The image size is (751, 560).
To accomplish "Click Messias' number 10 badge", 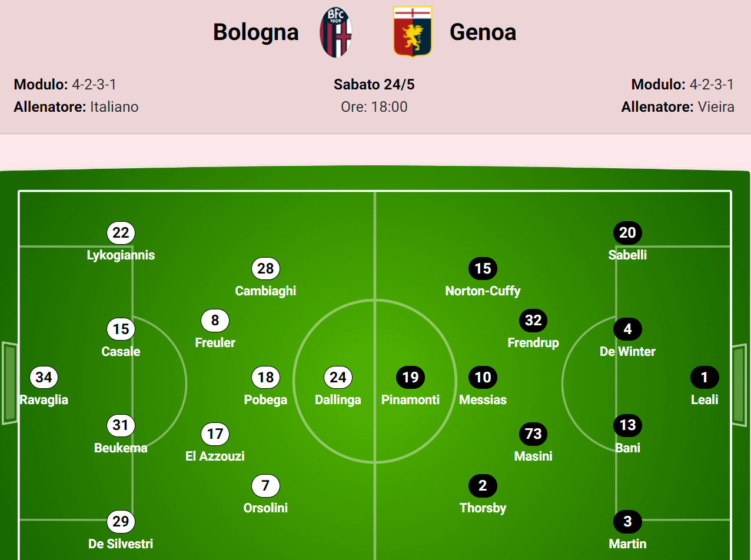I will [483, 378].
